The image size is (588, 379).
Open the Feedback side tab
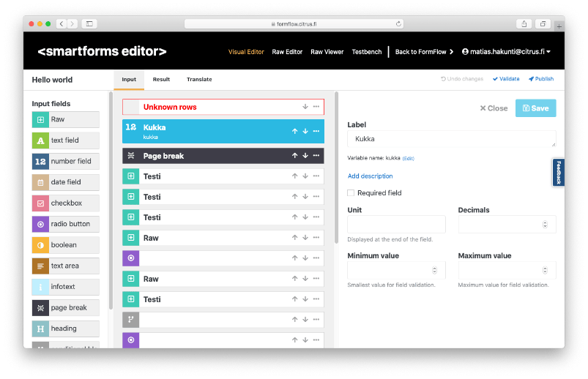[x=559, y=173]
